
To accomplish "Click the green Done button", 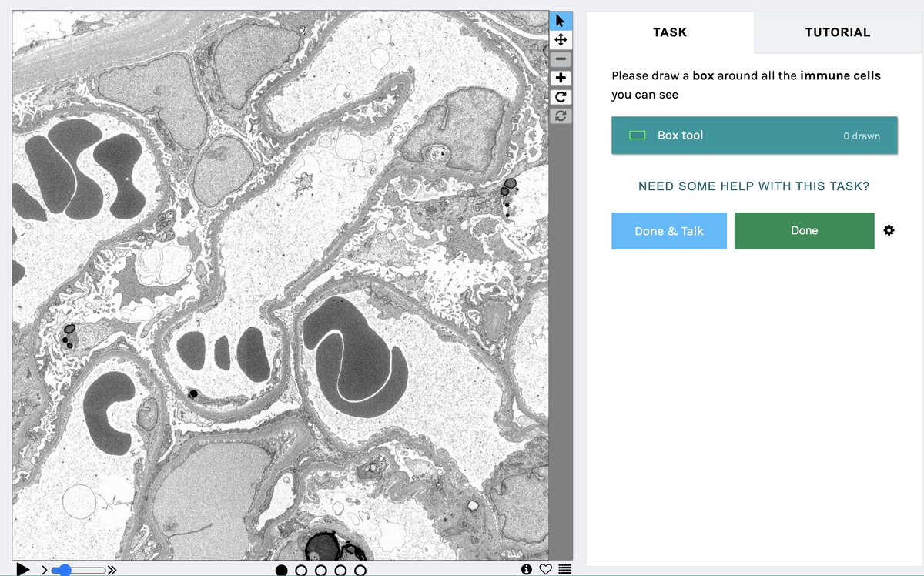I will pyautogui.click(x=805, y=231).
